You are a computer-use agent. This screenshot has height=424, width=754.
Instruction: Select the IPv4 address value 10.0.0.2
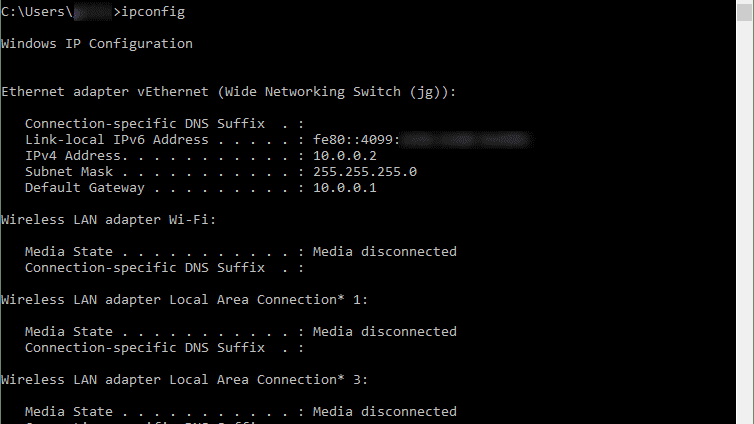[345, 156]
